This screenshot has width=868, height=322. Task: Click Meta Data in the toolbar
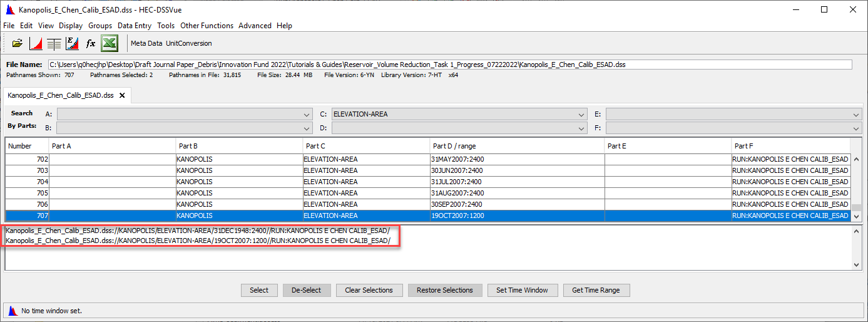click(146, 43)
